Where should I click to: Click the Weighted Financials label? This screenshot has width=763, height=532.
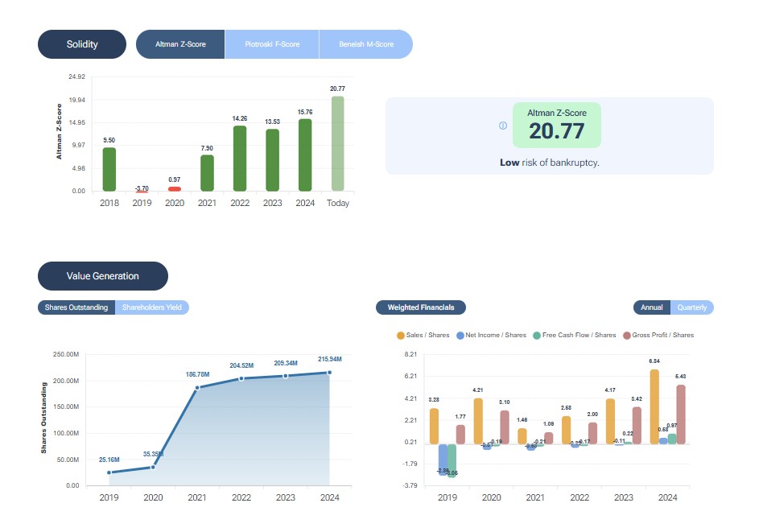click(421, 307)
